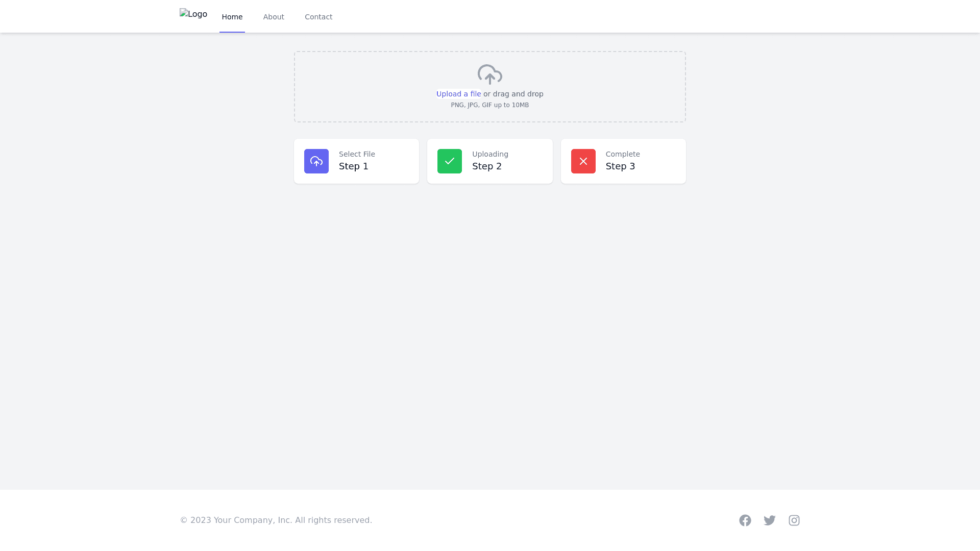980x551 pixels.
Task: Select the Step 3 card title
Action: [620, 166]
